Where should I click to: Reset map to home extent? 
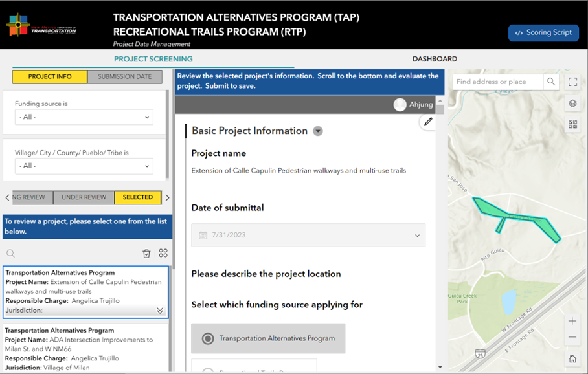[572, 359]
